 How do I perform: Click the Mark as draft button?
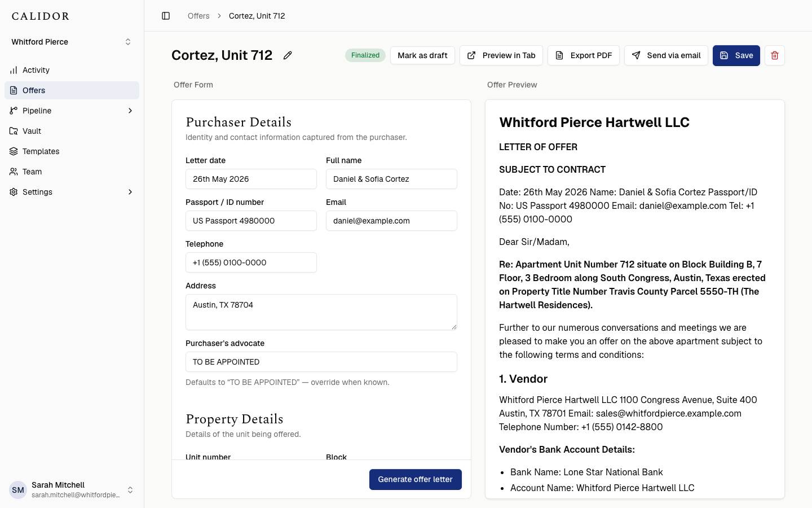click(x=422, y=55)
